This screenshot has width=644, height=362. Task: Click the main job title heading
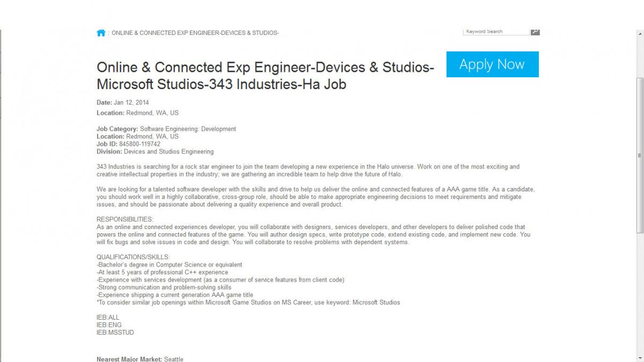[266, 76]
